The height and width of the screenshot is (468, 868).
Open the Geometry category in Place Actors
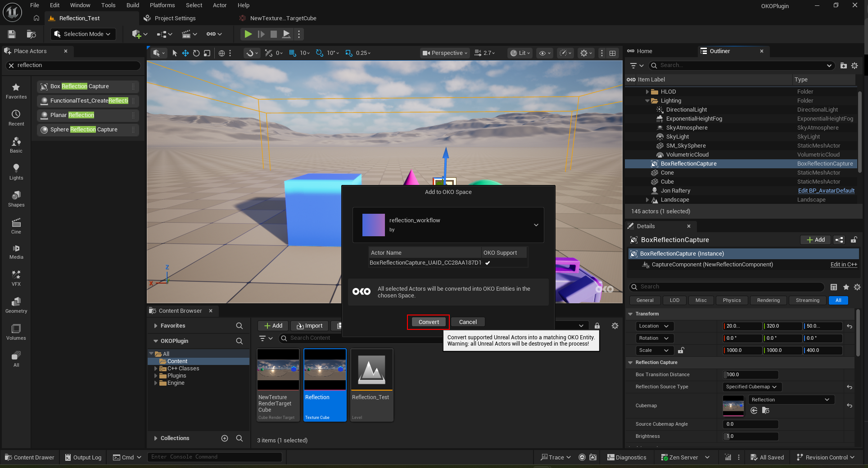[16, 305]
